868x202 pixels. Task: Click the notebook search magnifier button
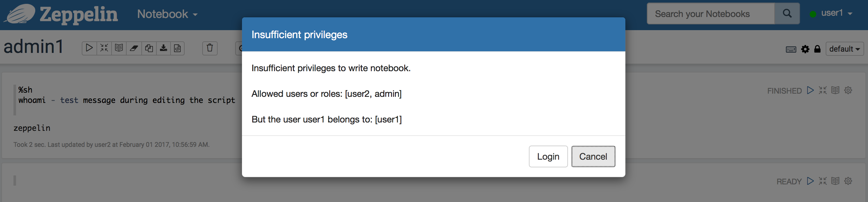(787, 13)
